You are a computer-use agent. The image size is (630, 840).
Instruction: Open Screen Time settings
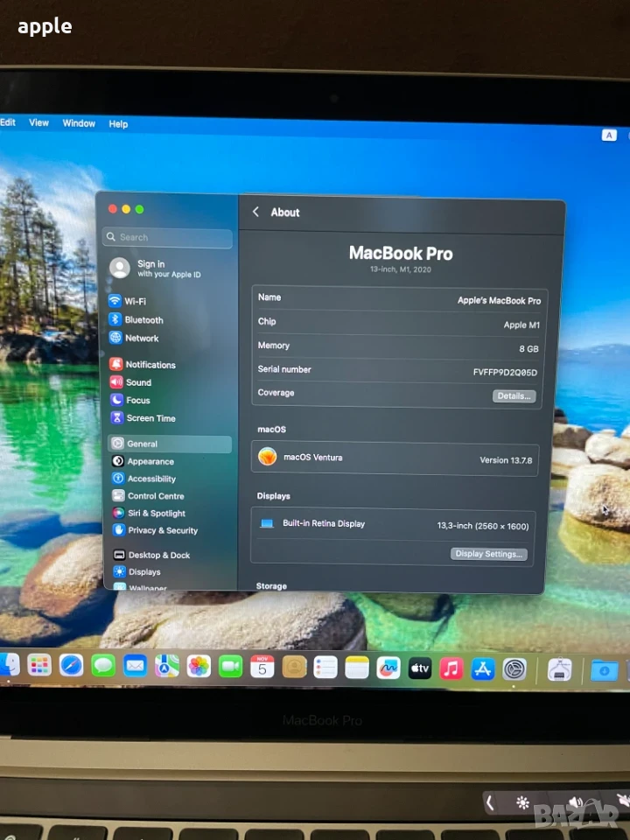[x=143, y=418]
